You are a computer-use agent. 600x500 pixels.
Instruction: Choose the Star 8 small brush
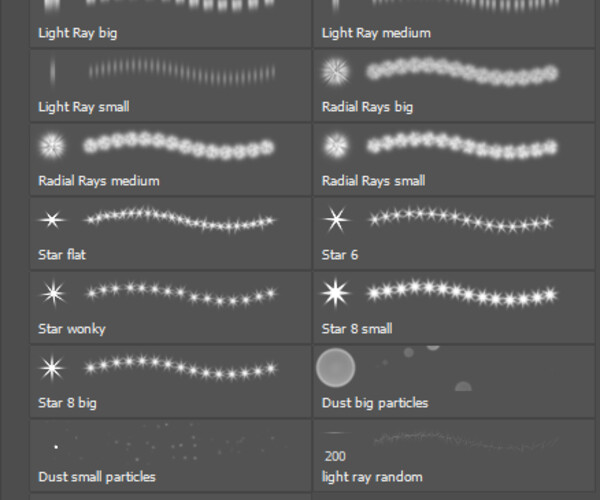(454, 308)
